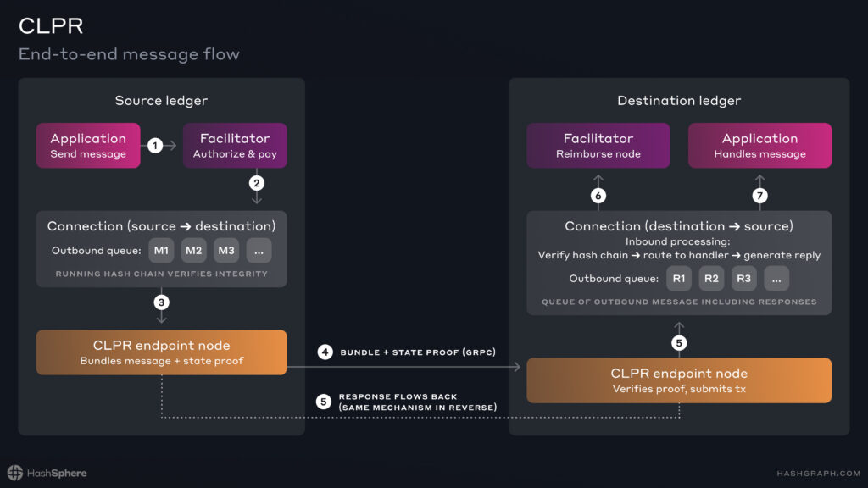The height and width of the screenshot is (488, 868).
Task: Click the Application Handles message box
Action: [x=759, y=146]
